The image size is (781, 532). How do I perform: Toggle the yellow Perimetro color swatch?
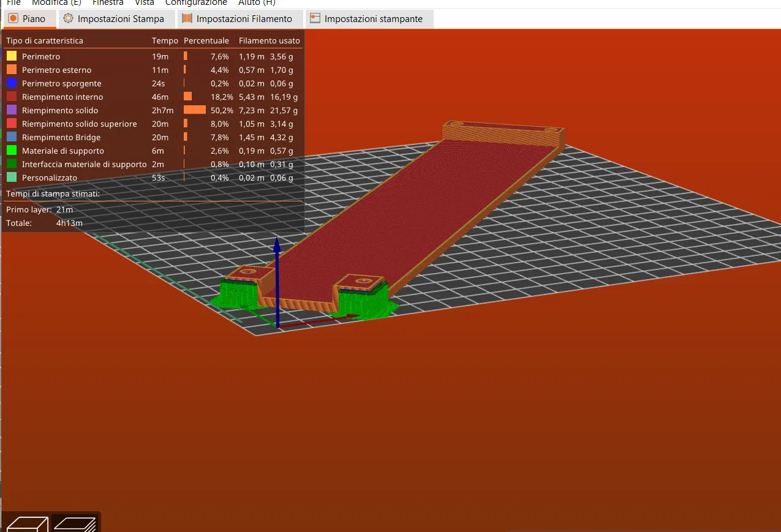click(x=12, y=56)
